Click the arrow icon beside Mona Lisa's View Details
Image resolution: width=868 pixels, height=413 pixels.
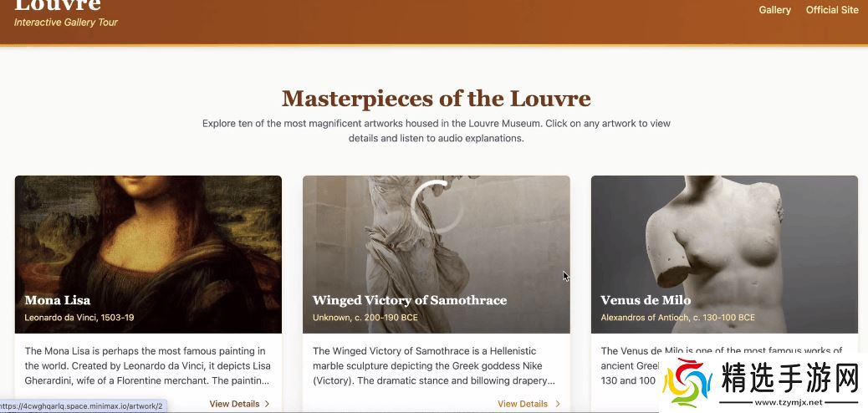pos(268,404)
